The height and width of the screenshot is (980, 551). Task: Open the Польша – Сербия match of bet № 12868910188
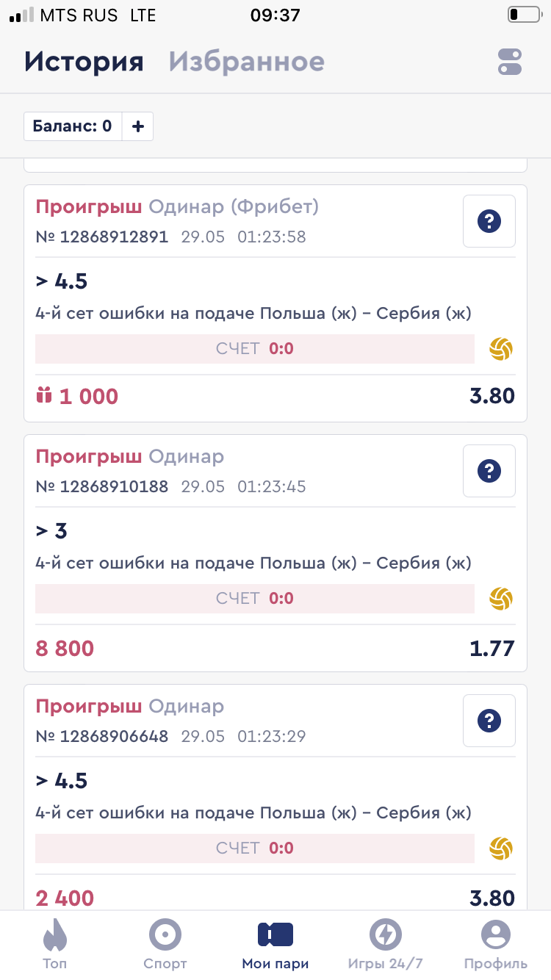(x=253, y=563)
